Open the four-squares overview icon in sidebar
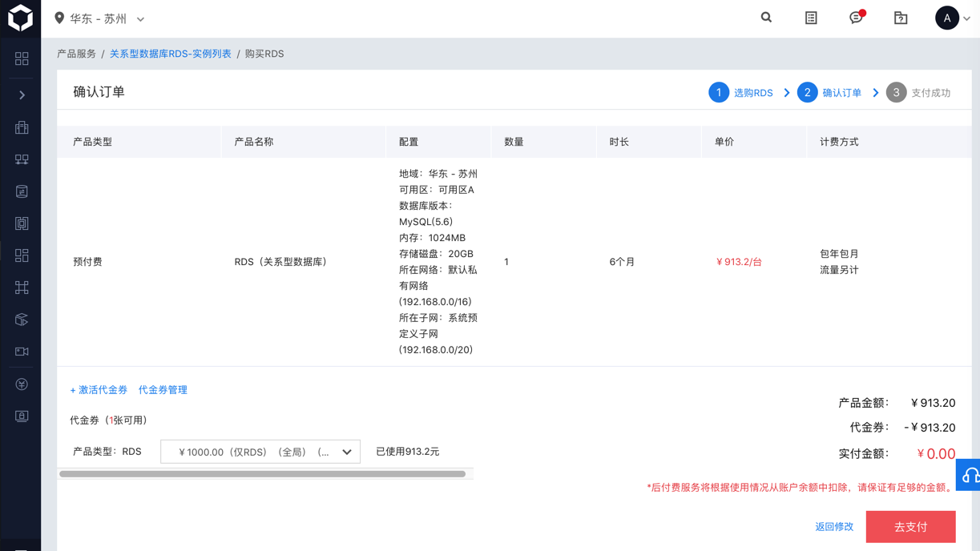Image resolution: width=980 pixels, height=551 pixels. (22, 58)
